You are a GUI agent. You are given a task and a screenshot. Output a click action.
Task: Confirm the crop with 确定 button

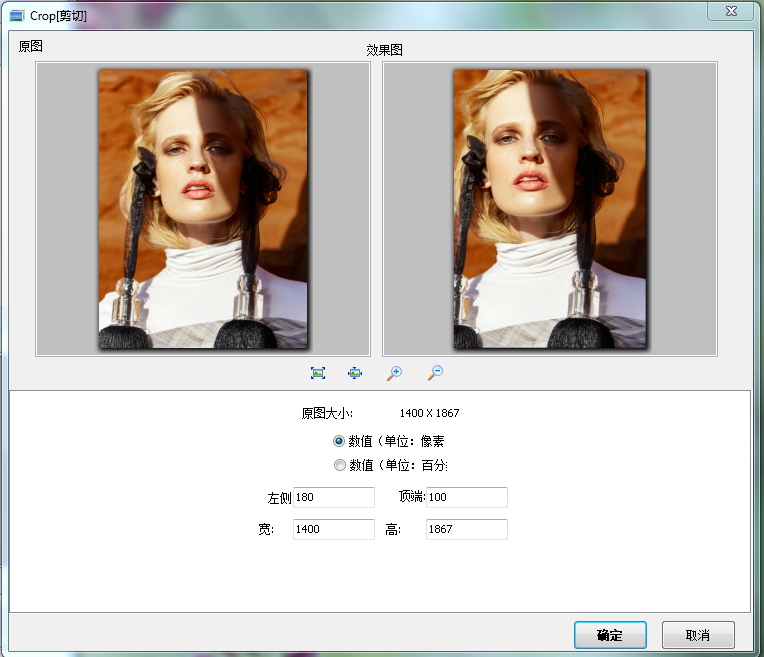tap(610, 635)
